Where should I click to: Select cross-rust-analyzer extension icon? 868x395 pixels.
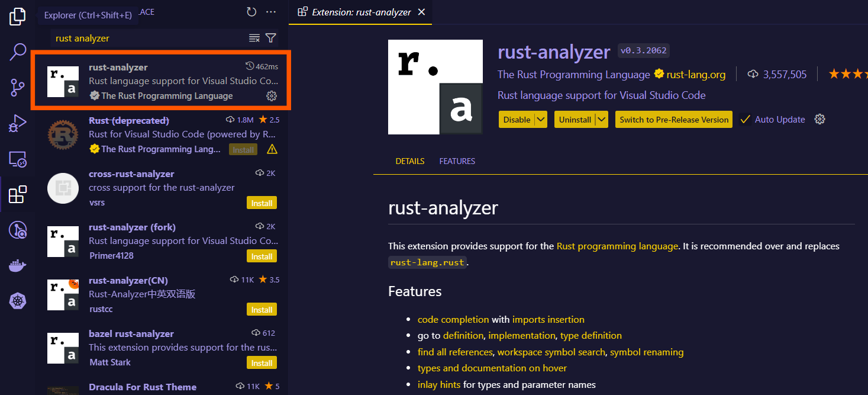63,188
